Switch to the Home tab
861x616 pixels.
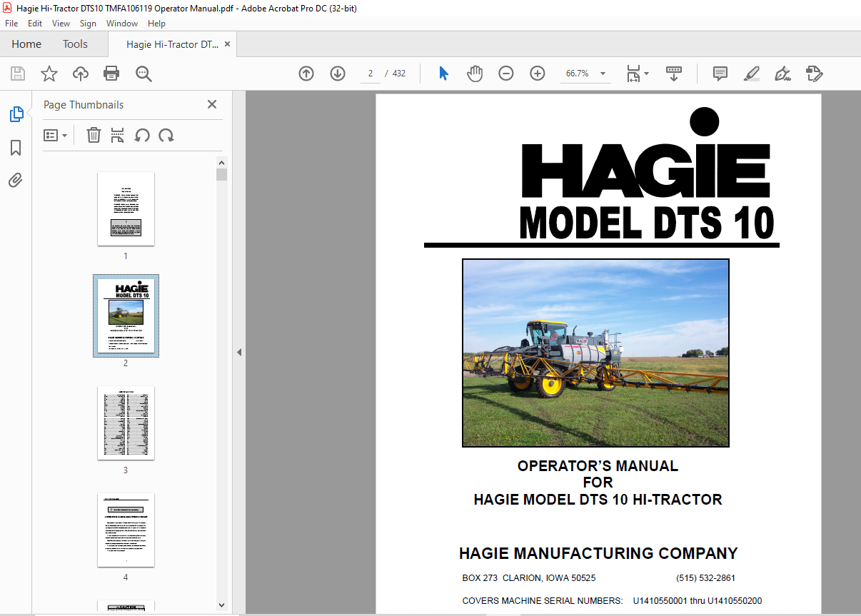[x=26, y=44]
